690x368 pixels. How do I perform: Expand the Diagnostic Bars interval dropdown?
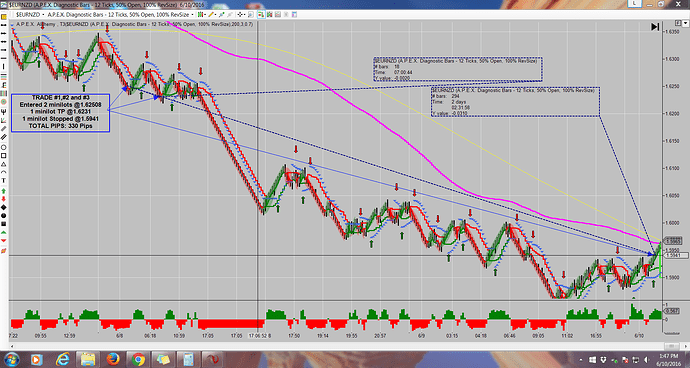[192, 15]
